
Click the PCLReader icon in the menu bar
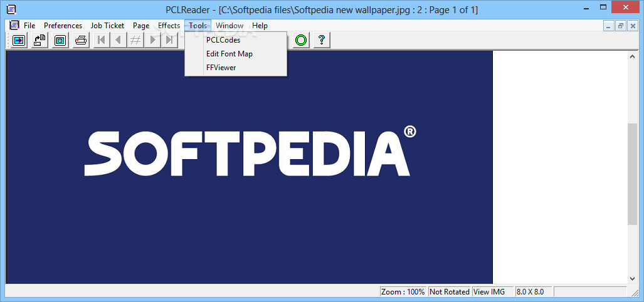tap(14, 26)
